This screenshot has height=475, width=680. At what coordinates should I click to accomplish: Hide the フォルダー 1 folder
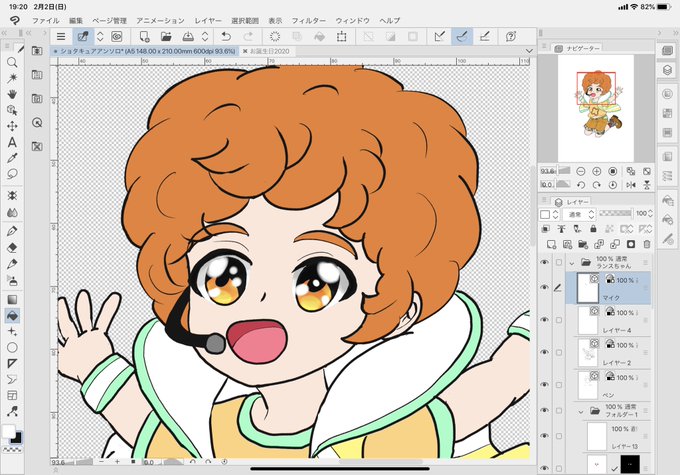point(545,410)
